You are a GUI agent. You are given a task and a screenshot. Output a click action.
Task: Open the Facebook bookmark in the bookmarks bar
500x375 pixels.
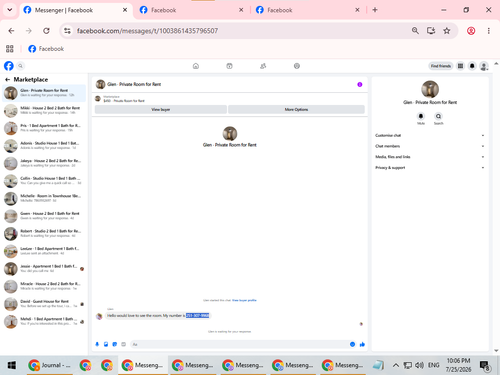pos(46,49)
